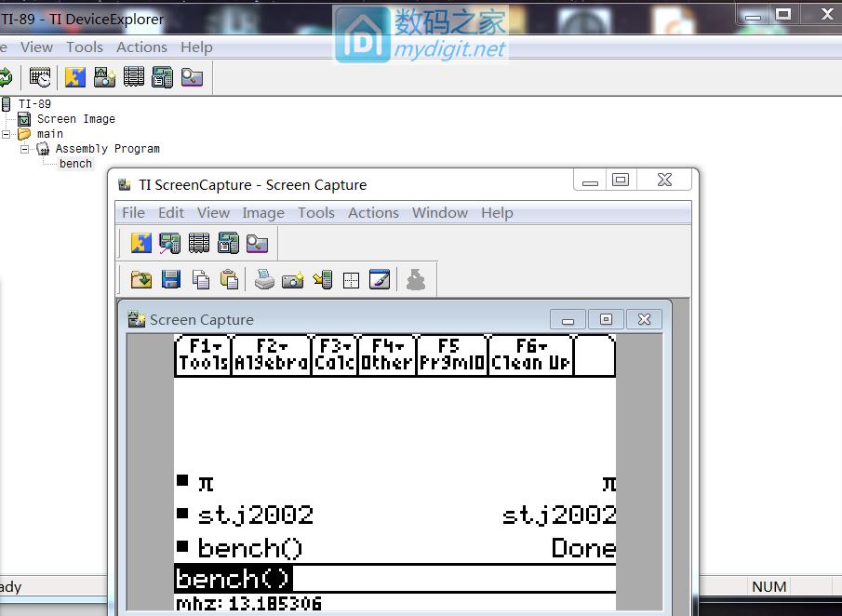Click magnifier folder icon in ScreenCapture toolbar
This screenshot has height=616, width=842.
tap(257, 243)
